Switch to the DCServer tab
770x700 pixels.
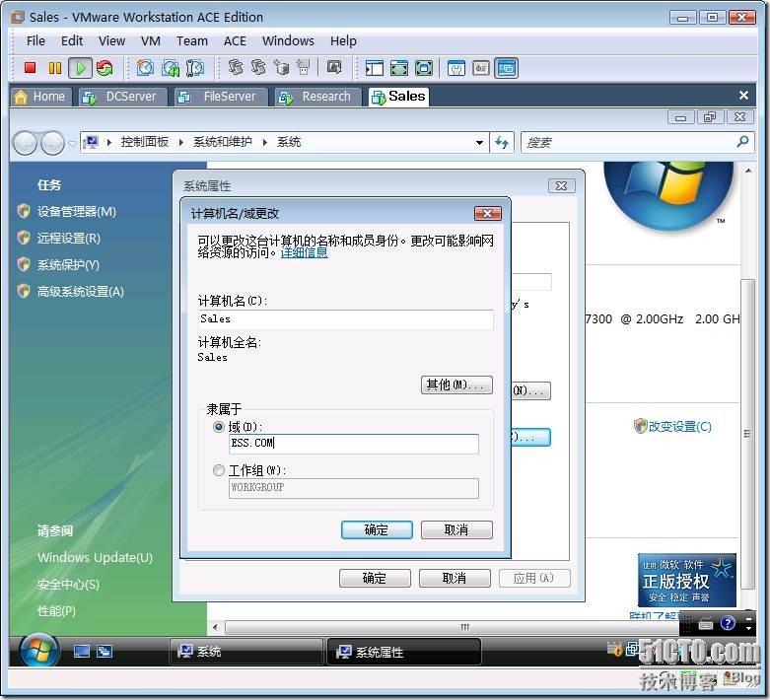tap(122, 97)
